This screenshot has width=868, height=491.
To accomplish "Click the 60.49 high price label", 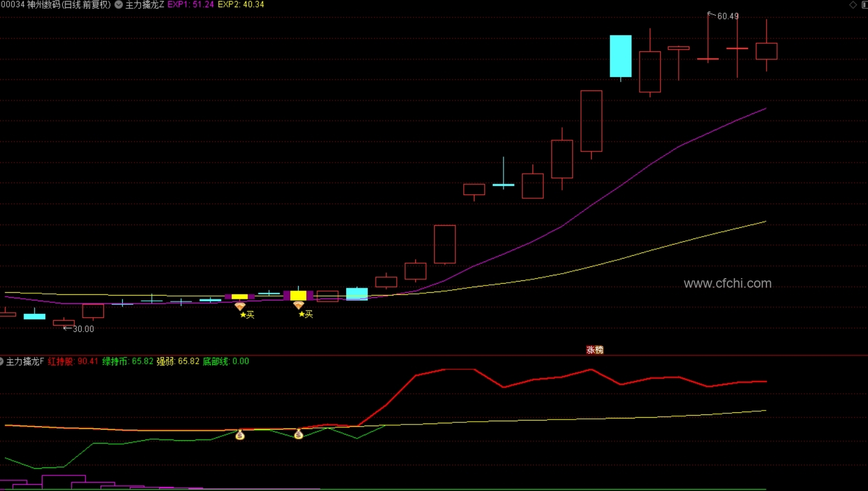I will (x=728, y=16).
